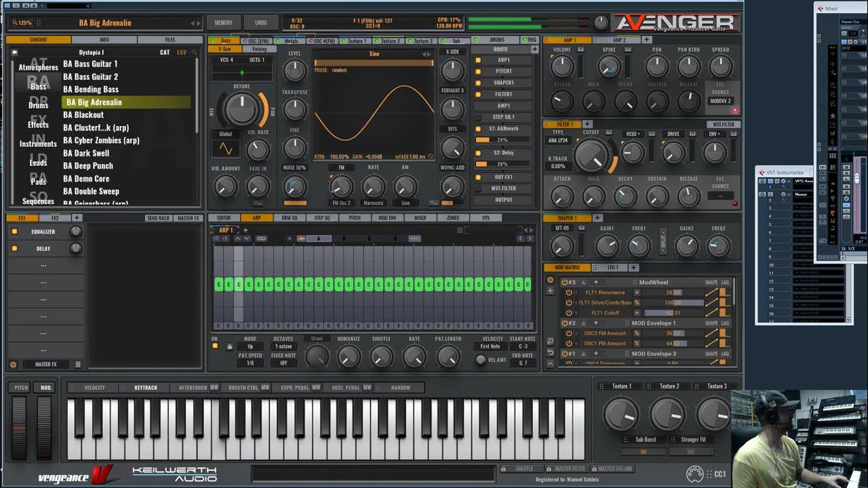Click the SEND RACK button
The image size is (868, 488).
[157, 218]
